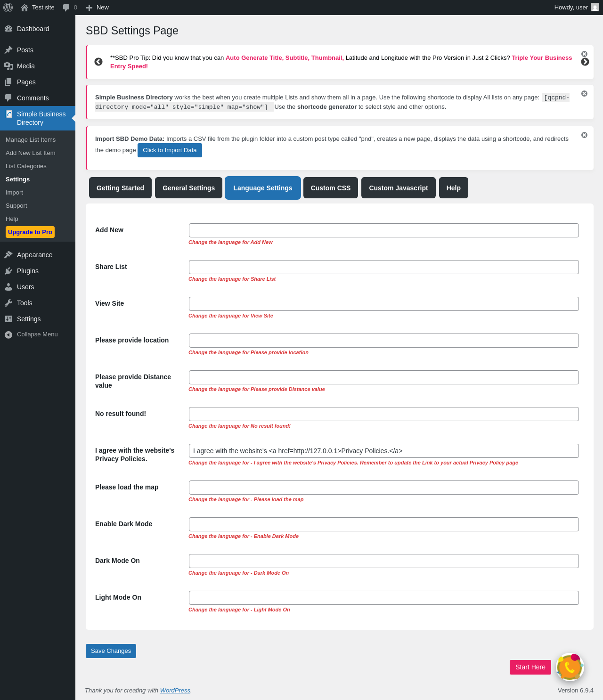Dismiss the Import SBD Demo Data notice
Viewport: 603px width, 700px height.
click(x=584, y=135)
